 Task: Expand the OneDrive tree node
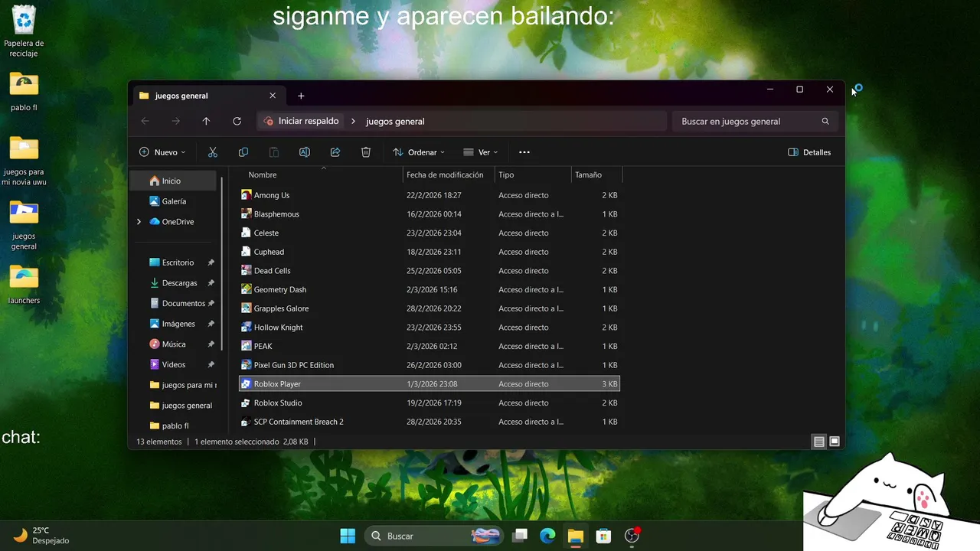coord(139,222)
